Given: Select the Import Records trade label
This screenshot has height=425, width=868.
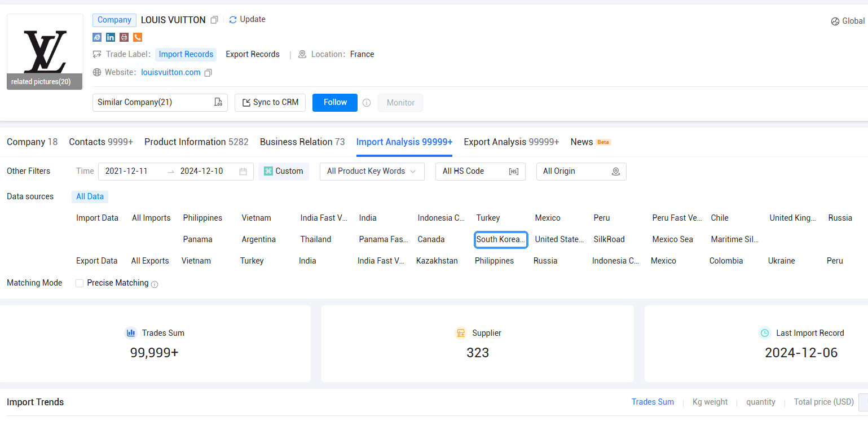Looking at the screenshot, I should (x=186, y=55).
